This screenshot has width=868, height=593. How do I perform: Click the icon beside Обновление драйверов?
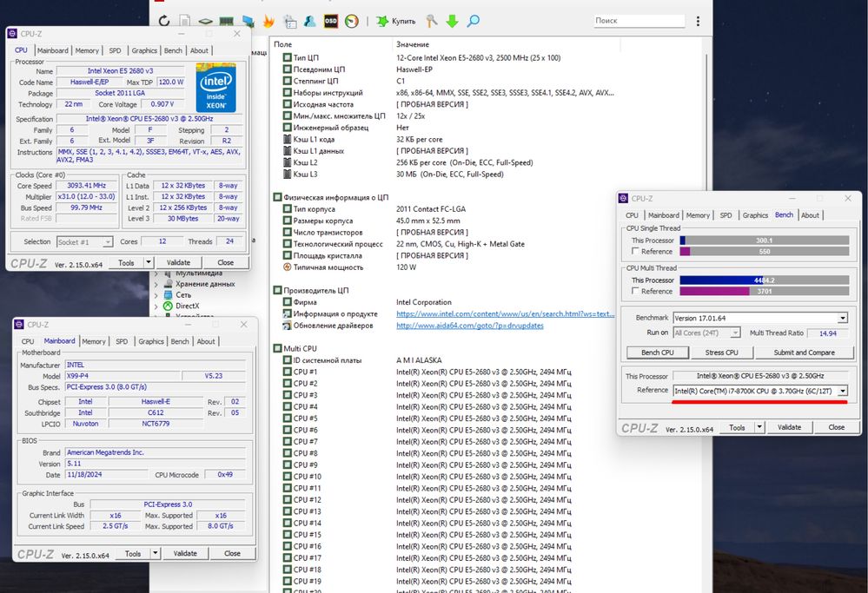point(287,326)
